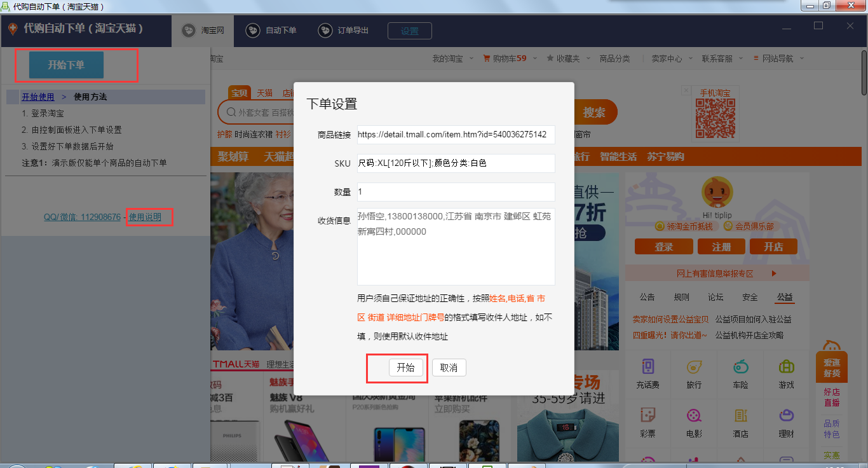Click the 品质特色 sidebar link

point(832,429)
